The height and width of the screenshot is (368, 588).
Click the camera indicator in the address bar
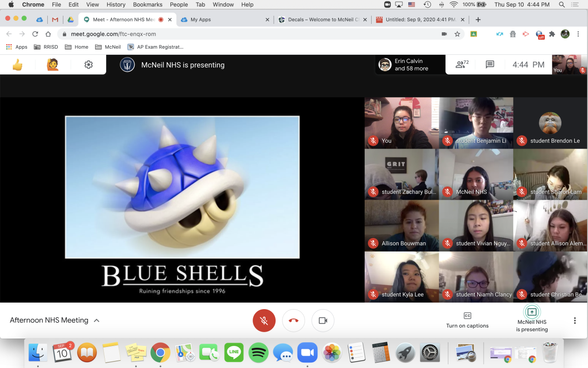[x=444, y=34]
